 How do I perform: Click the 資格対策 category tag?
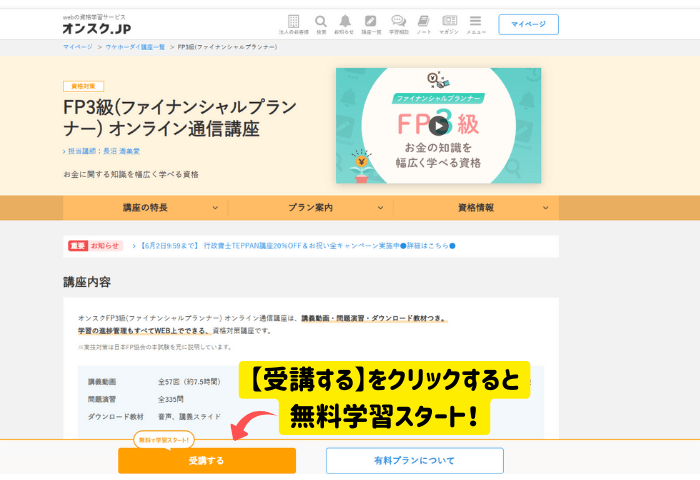[83, 86]
